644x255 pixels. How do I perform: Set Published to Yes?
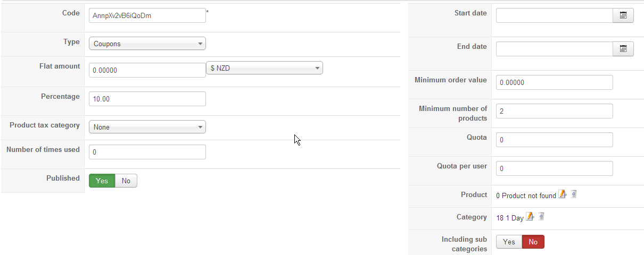102,181
